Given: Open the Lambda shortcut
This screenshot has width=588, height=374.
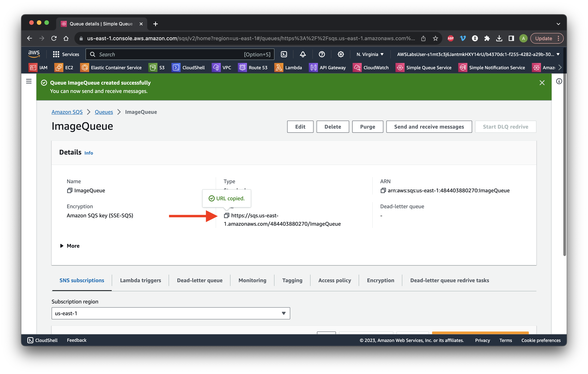Looking at the screenshot, I should (x=288, y=67).
